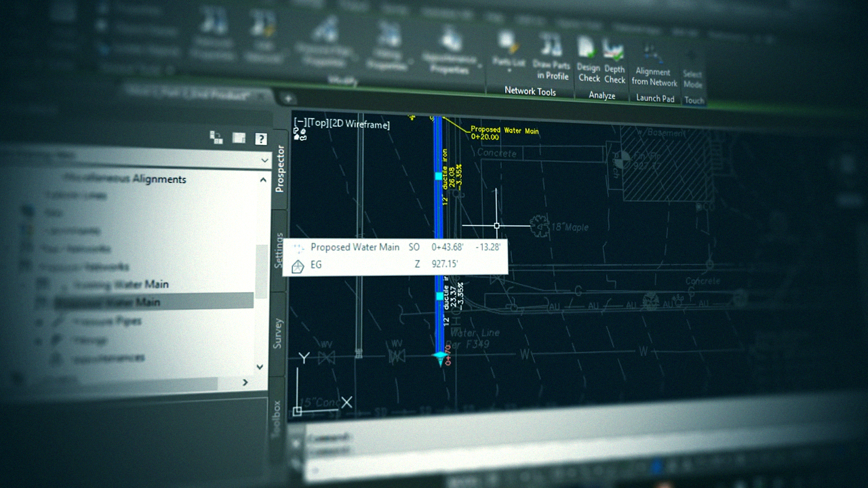
Task: Run the Depth Check analysis
Action: (x=614, y=61)
